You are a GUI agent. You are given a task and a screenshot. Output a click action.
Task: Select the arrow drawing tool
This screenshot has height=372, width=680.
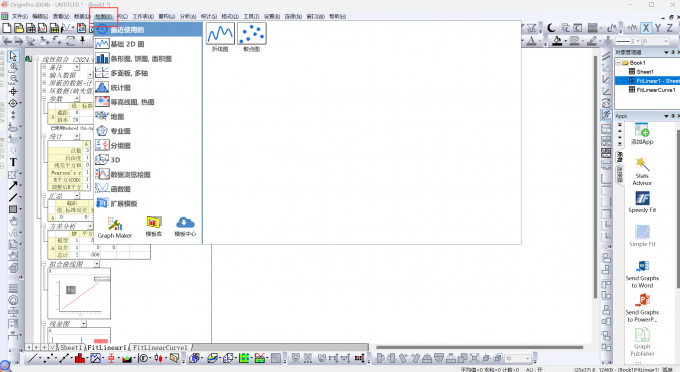(x=13, y=186)
